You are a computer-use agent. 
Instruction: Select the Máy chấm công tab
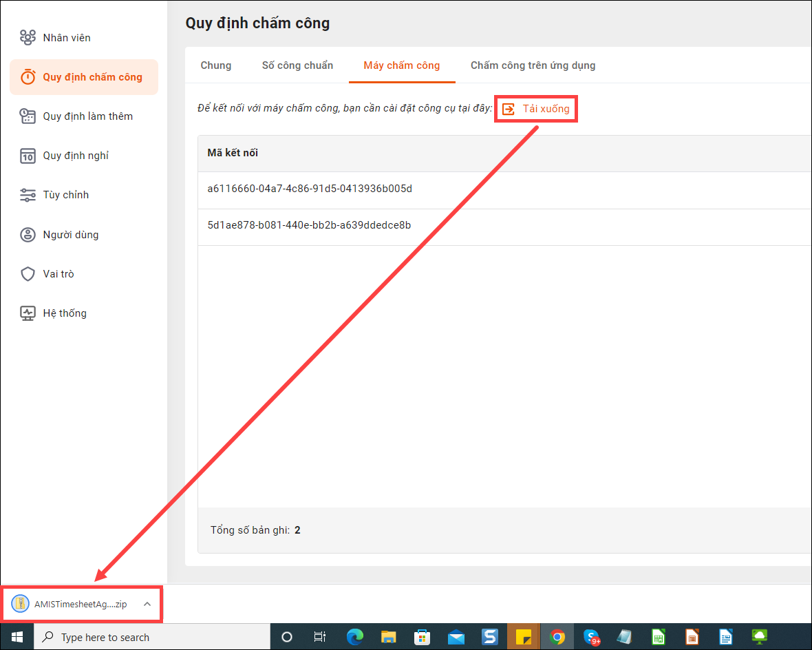(x=402, y=65)
